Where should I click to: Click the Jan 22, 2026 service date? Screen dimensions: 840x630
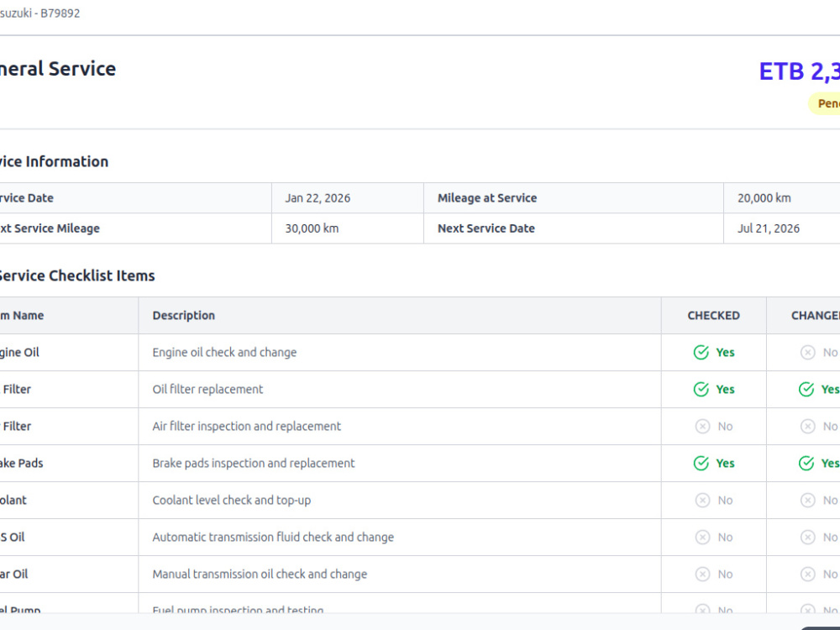318,198
